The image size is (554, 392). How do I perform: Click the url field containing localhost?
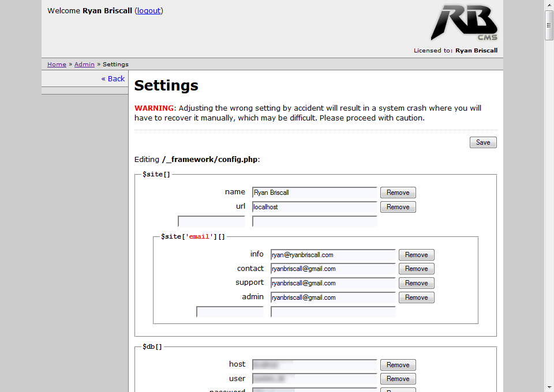(315, 207)
